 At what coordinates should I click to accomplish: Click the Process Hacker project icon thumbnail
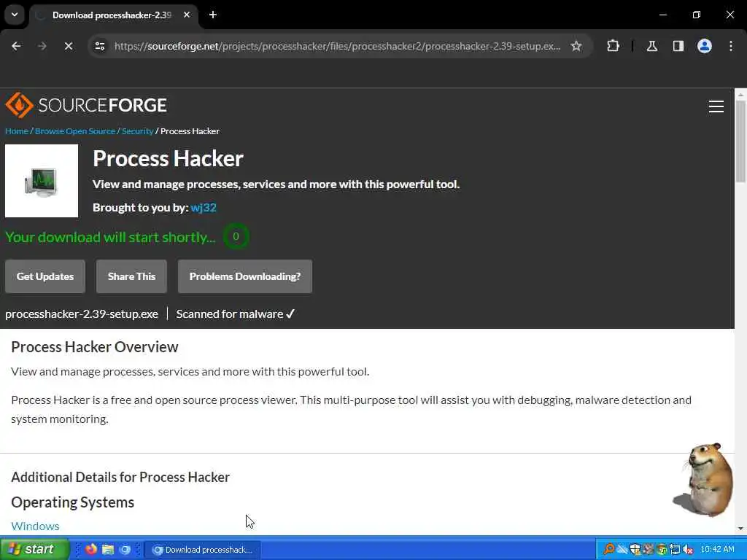tap(42, 181)
